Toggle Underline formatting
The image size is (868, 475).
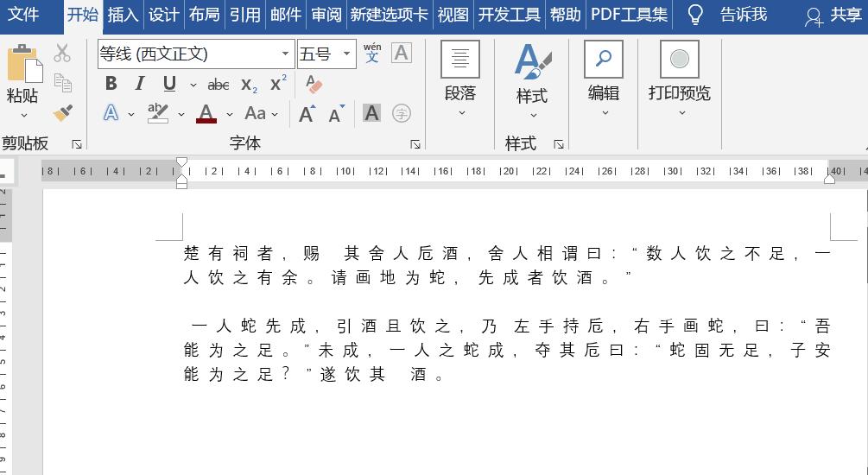[x=169, y=84]
